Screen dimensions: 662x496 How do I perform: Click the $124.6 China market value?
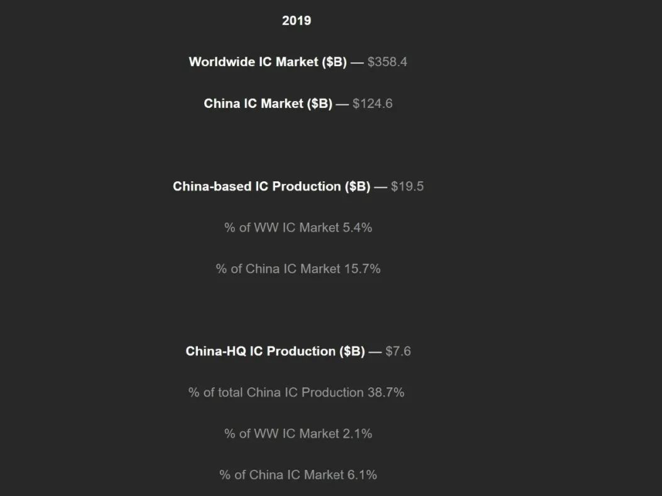[x=372, y=103]
